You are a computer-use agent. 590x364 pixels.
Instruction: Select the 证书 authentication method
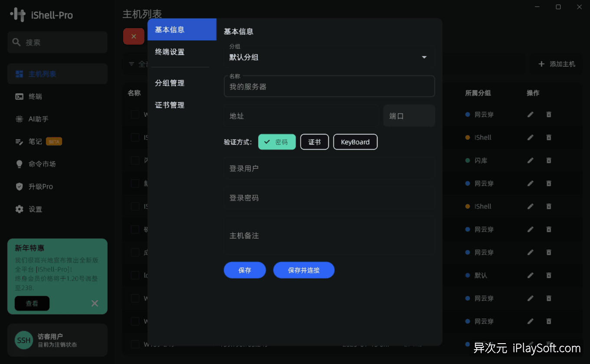314,142
